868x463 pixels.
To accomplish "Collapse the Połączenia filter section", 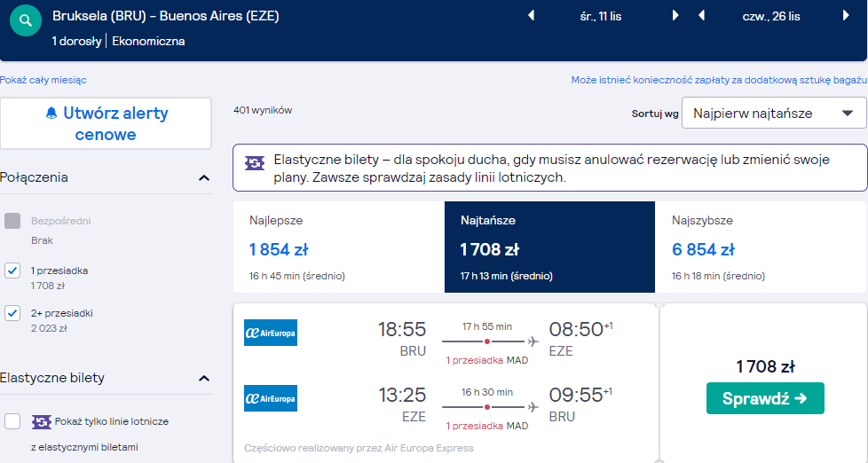I will point(204,177).
